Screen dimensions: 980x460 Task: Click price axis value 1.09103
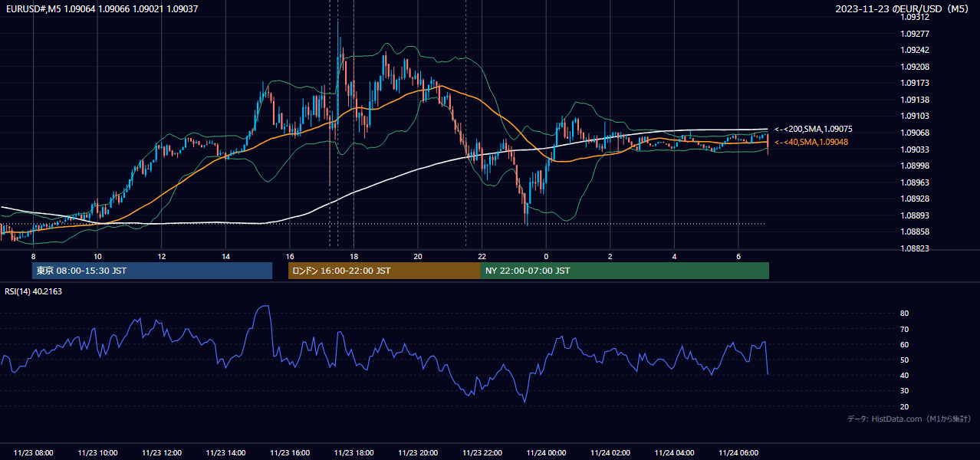(915, 116)
